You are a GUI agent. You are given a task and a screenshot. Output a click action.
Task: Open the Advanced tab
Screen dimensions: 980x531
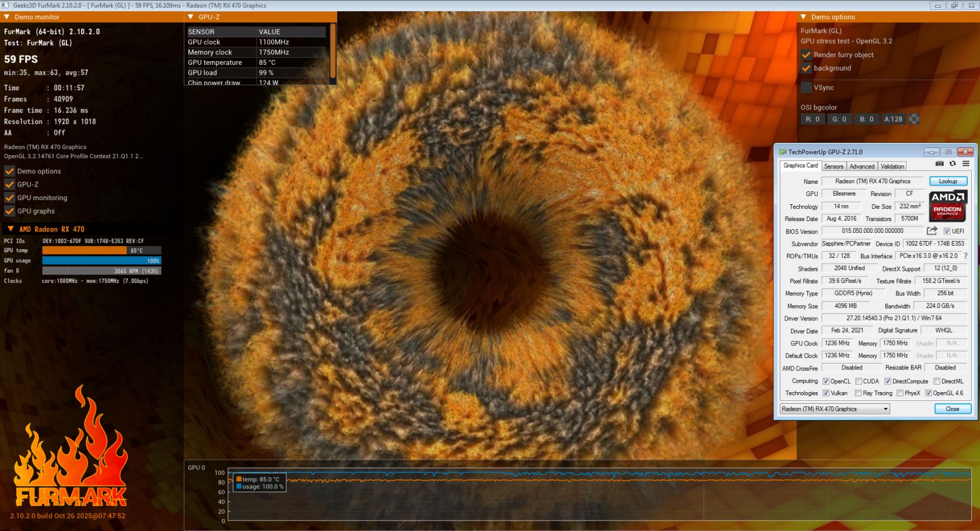click(x=862, y=166)
